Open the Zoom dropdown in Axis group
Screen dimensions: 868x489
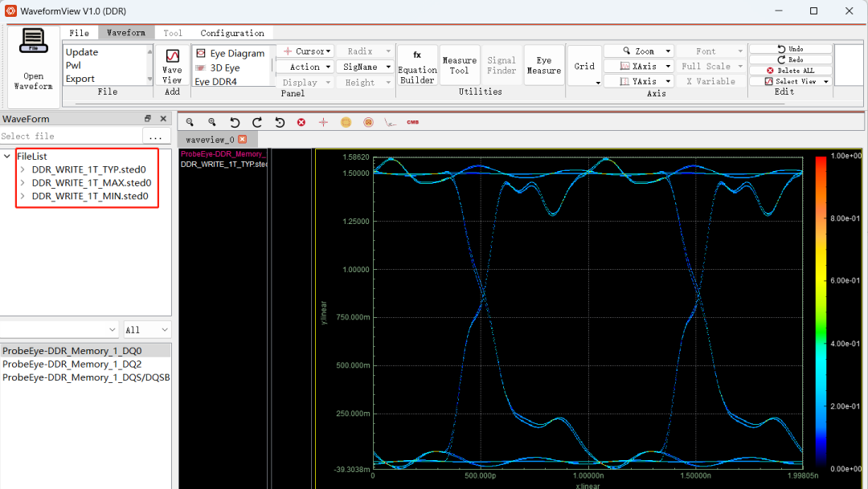(x=639, y=51)
